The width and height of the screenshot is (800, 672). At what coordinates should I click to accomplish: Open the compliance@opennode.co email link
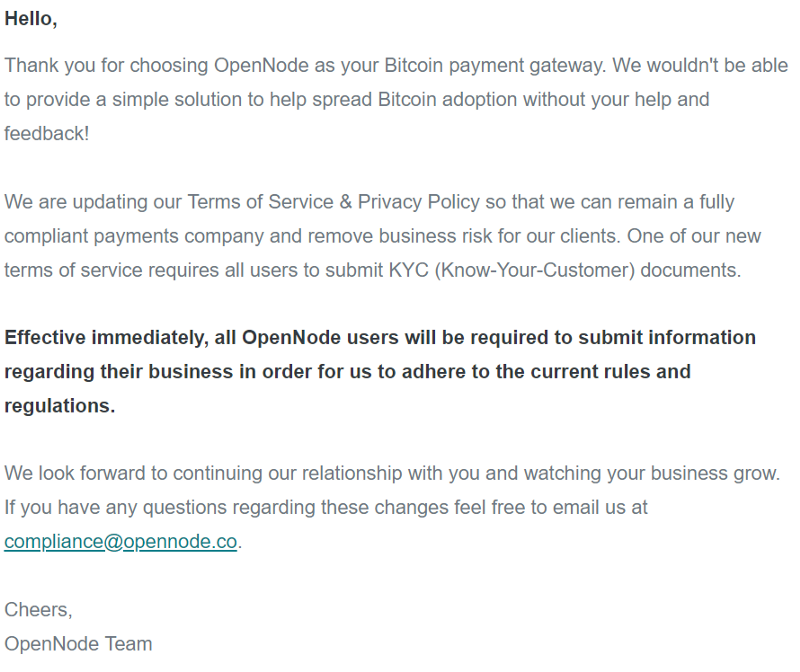point(120,541)
